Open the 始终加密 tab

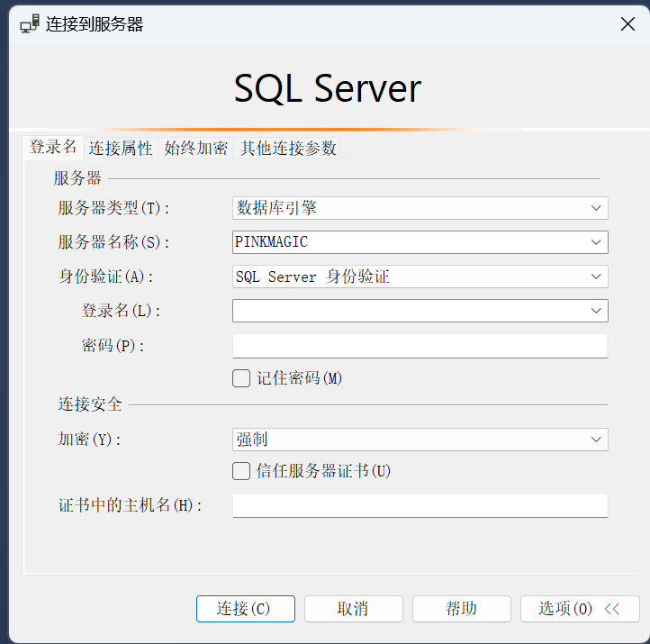[x=196, y=148]
